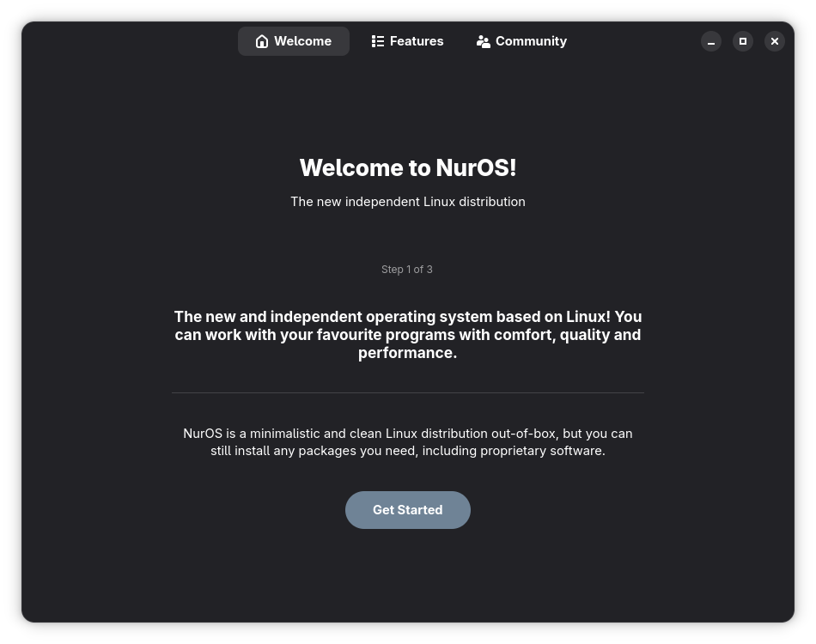The height and width of the screenshot is (644, 816).
Task: Click the home icon on Welcome tab
Action: coord(262,41)
